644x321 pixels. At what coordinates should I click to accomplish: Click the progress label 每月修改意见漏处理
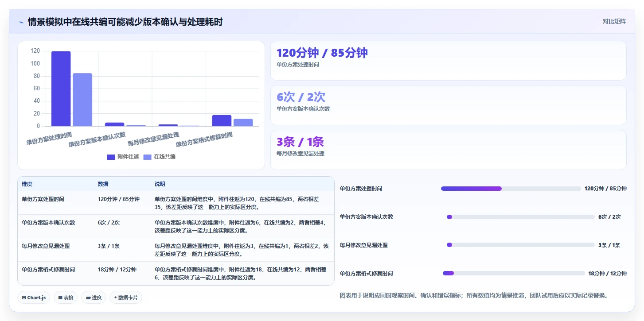[x=363, y=245]
